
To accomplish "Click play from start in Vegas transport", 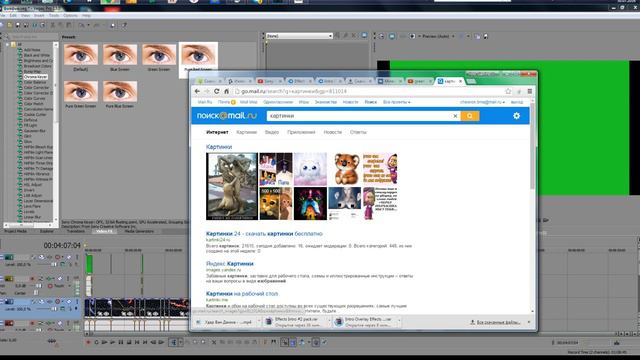I will click(x=104, y=342).
